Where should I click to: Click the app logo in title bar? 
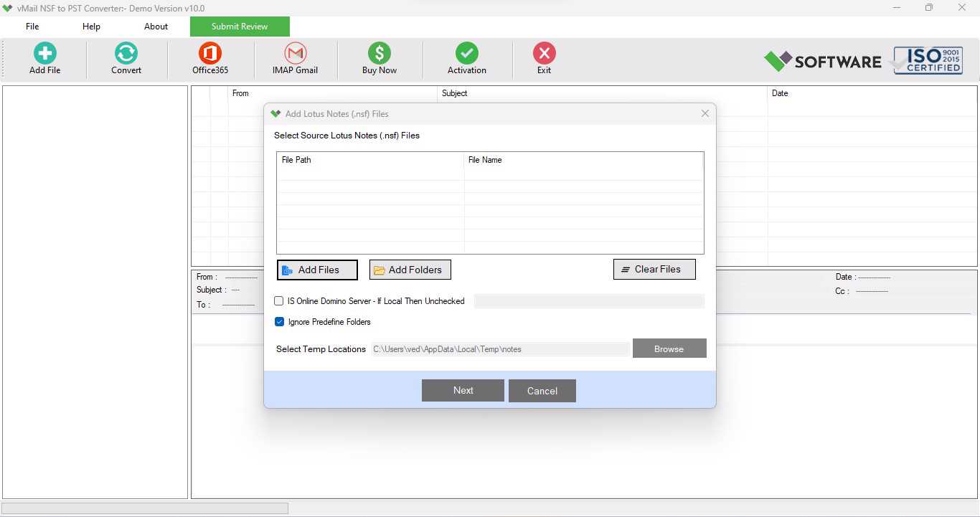coord(8,8)
